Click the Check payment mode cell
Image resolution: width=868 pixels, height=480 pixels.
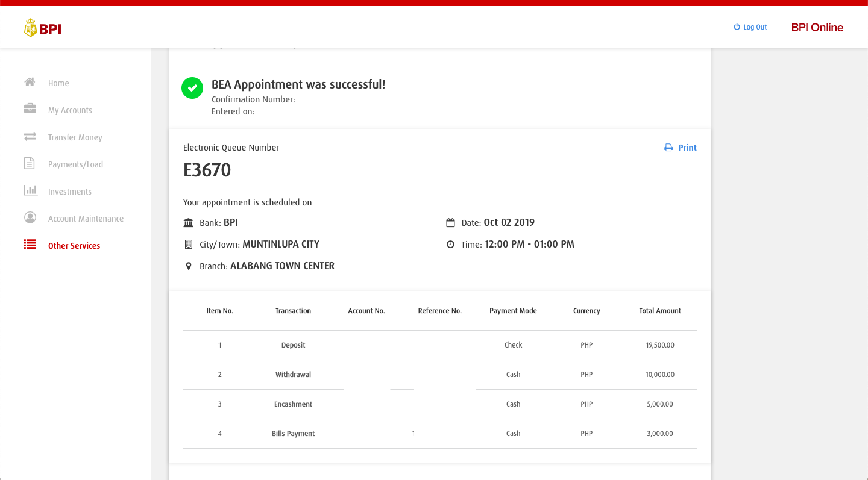click(x=513, y=345)
